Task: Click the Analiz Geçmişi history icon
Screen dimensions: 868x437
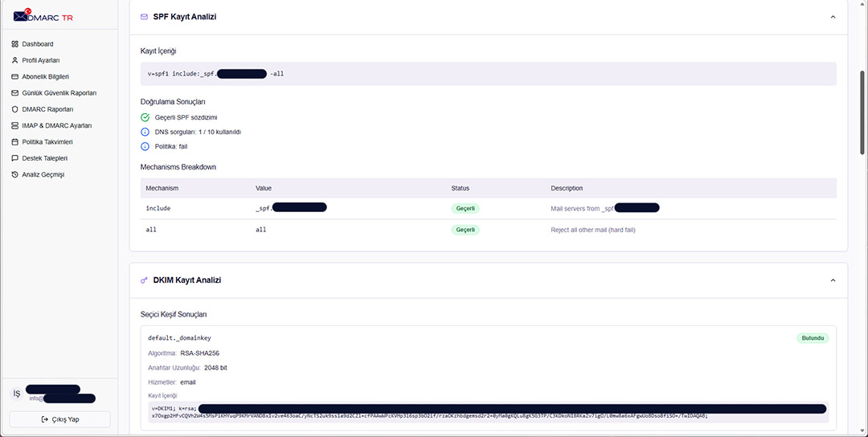Action: 15,175
